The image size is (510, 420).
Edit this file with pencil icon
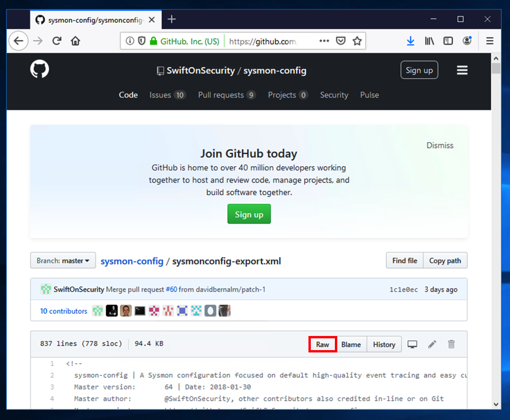coord(432,344)
